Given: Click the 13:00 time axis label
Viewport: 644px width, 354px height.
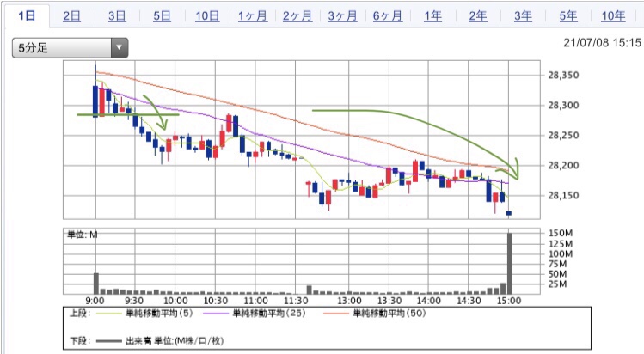Looking at the screenshot, I should click(x=350, y=301).
